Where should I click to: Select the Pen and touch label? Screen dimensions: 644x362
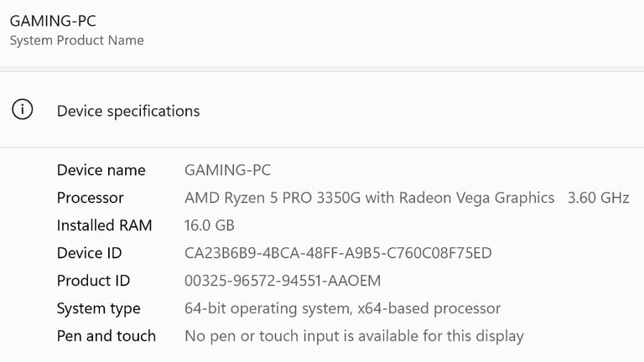tap(106, 336)
